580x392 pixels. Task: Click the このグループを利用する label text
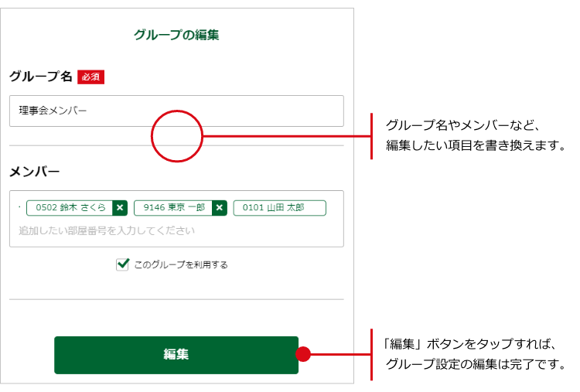(x=181, y=264)
